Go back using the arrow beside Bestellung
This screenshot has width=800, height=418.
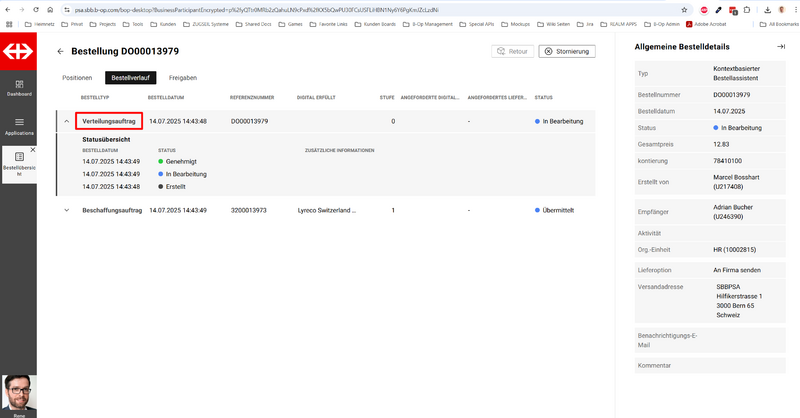point(60,51)
